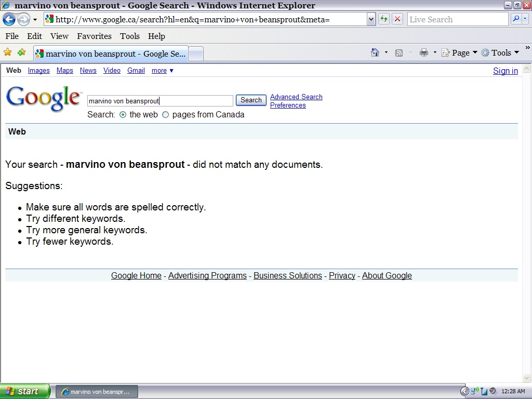The image size is (532, 399).
Task: Open the Favorites menu
Action: click(94, 36)
